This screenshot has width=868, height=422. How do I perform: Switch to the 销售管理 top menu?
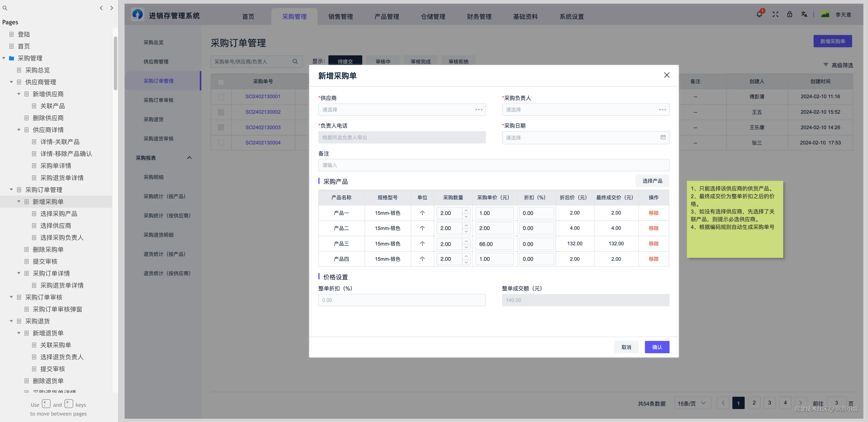(340, 16)
